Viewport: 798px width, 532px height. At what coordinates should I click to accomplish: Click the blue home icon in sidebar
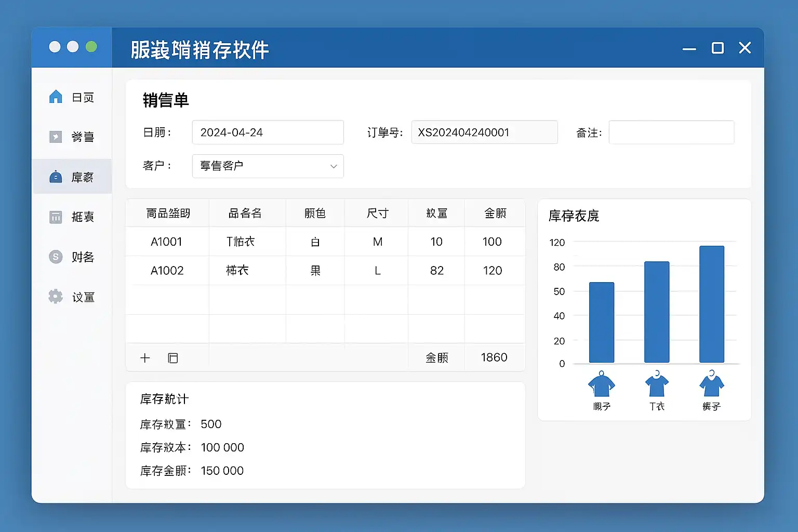(x=56, y=97)
